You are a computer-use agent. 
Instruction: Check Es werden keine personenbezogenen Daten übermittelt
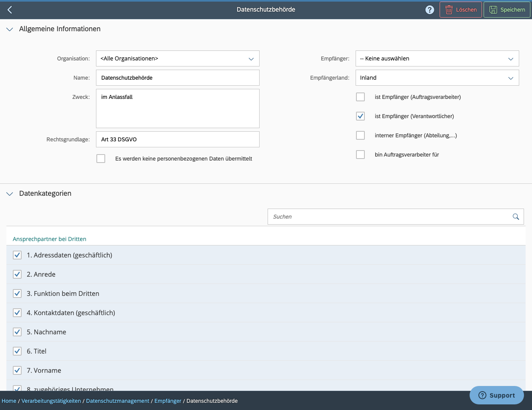click(101, 159)
